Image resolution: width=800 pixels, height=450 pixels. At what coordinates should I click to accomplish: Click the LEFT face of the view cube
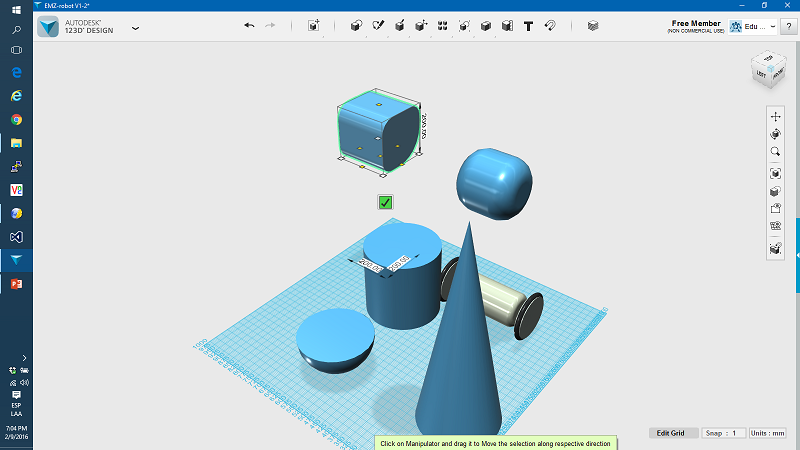(761, 74)
